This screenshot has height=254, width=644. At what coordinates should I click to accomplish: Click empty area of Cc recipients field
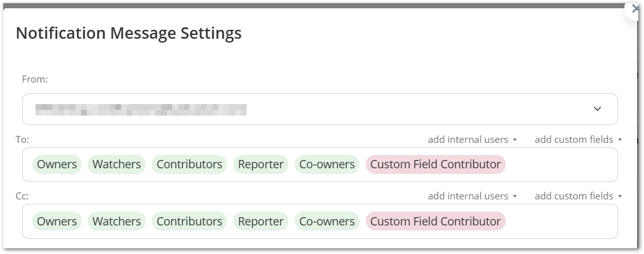tap(561, 222)
